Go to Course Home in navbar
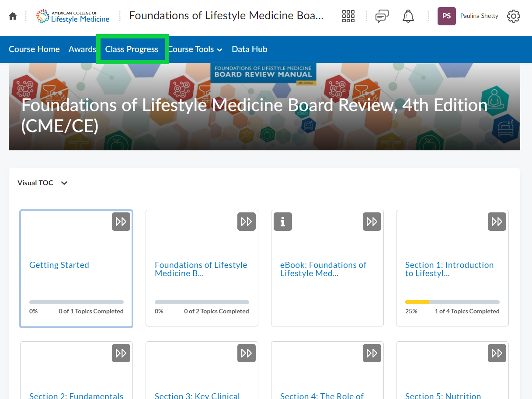Screen dimensions: 532x399 pyautogui.click(x=34, y=49)
